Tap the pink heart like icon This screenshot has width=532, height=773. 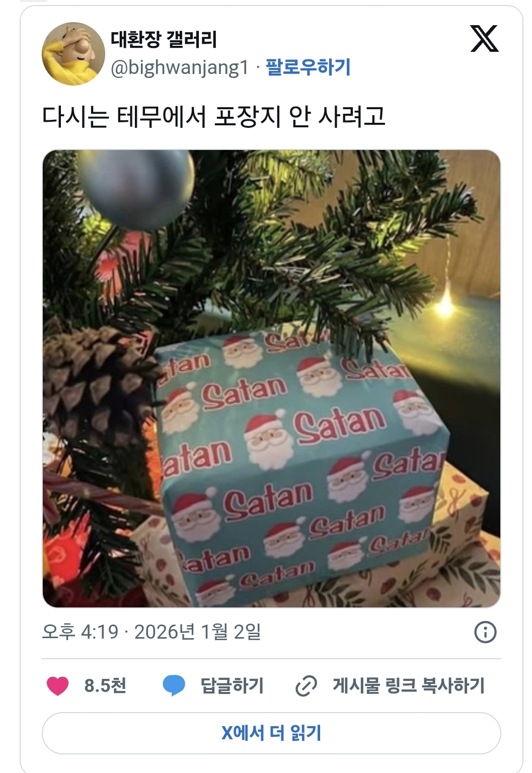tap(57, 686)
